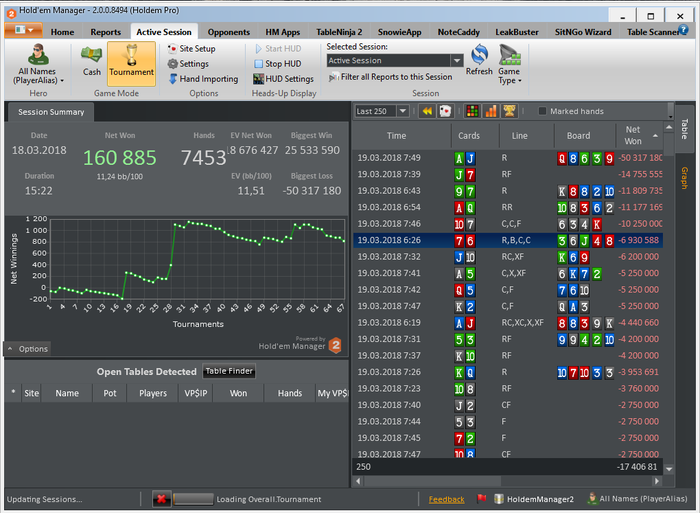Viewport: 700px width, 513px height.
Task: Open the orange application menu button
Action: click(23, 30)
